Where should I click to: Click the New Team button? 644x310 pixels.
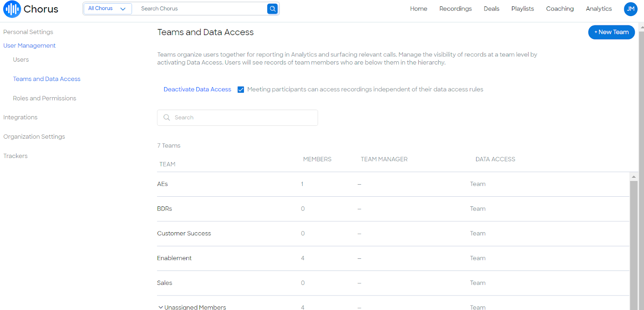pyautogui.click(x=611, y=32)
